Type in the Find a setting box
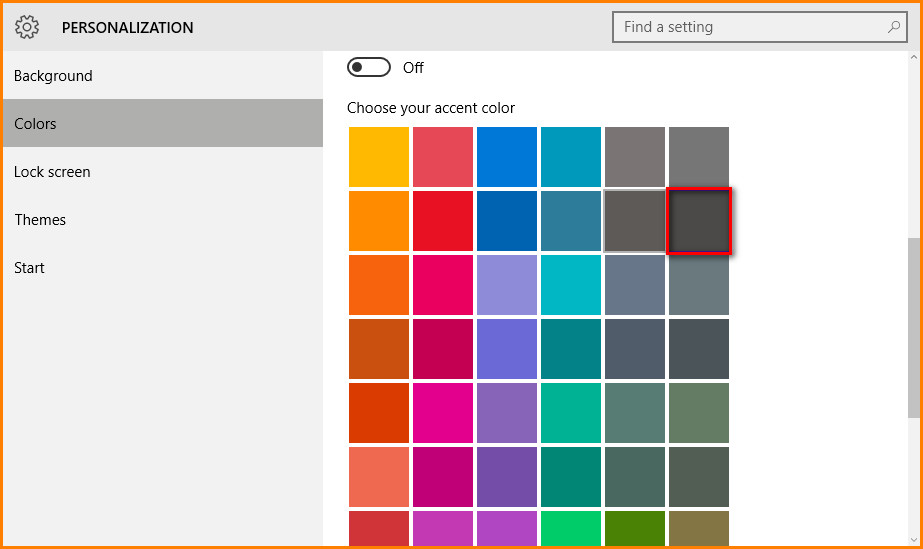The height and width of the screenshot is (549, 923). click(x=750, y=27)
